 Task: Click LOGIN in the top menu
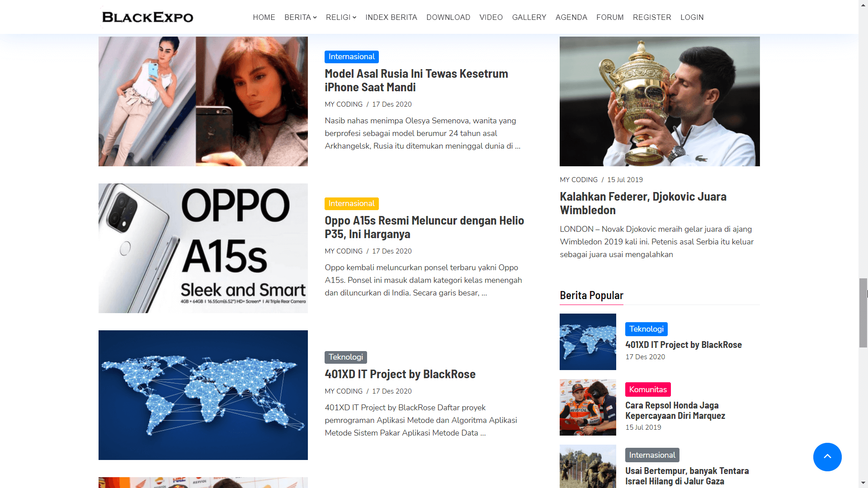tap(692, 17)
